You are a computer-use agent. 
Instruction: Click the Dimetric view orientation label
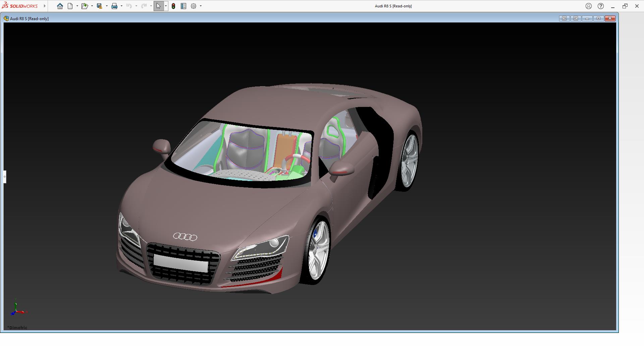click(17, 328)
